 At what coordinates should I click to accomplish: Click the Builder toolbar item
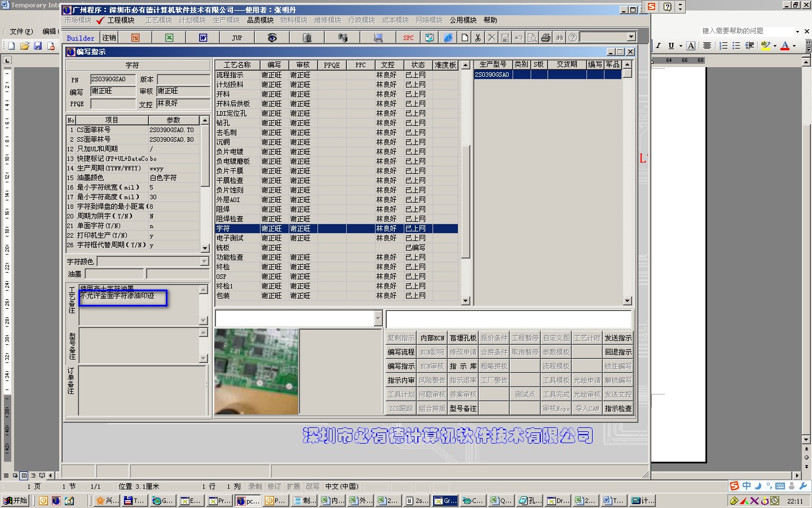[81, 38]
